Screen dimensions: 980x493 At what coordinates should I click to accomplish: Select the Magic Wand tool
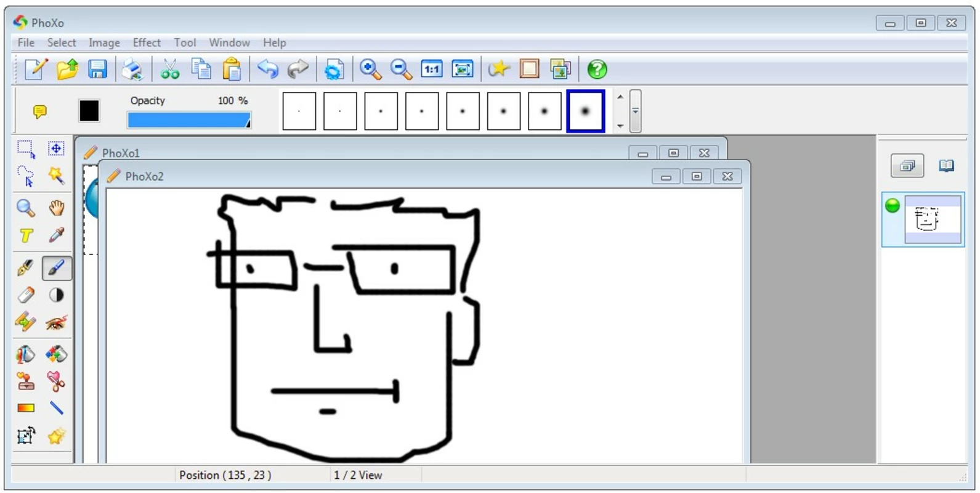(x=56, y=176)
